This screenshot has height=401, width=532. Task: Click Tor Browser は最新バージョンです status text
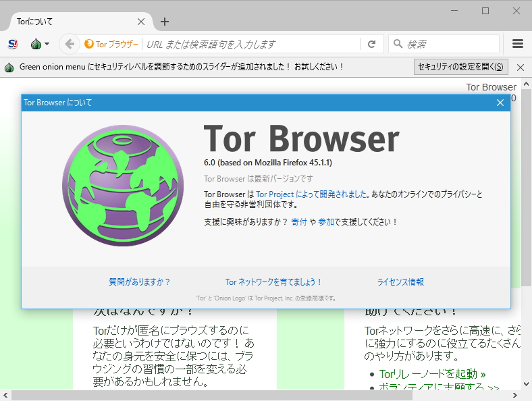(x=258, y=178)
